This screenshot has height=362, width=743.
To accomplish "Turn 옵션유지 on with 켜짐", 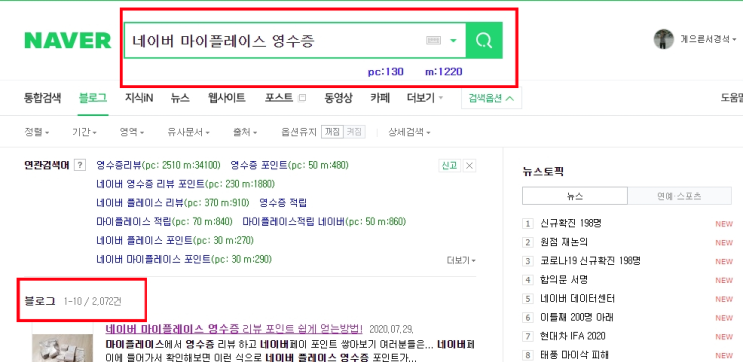I will click(x=354, y=132).
